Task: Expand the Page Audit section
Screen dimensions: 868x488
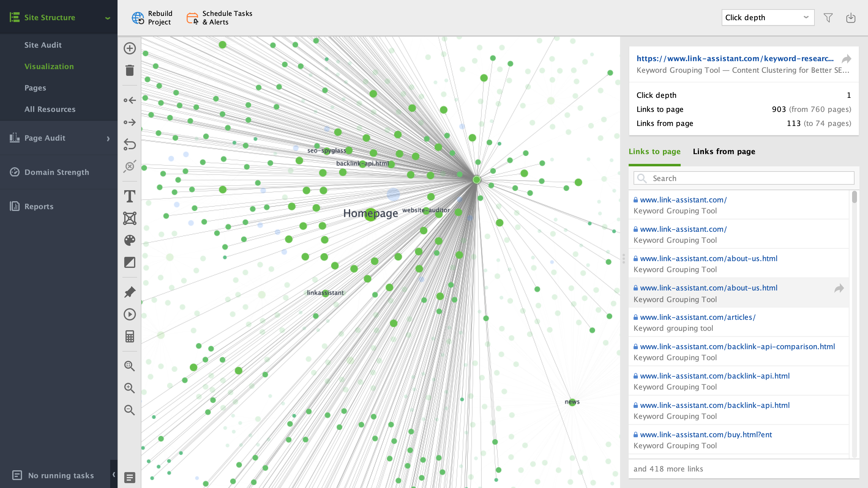Action: coord(108,138)
